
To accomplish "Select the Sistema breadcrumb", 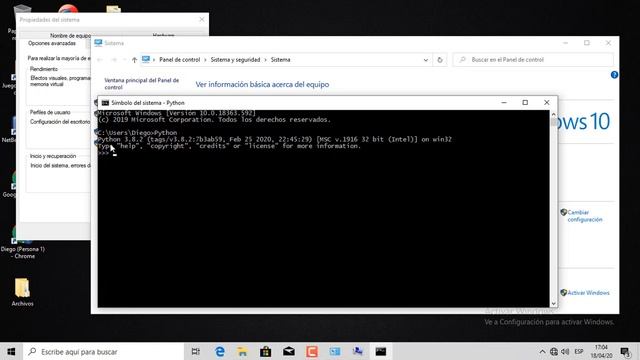I will click(280, 60).
